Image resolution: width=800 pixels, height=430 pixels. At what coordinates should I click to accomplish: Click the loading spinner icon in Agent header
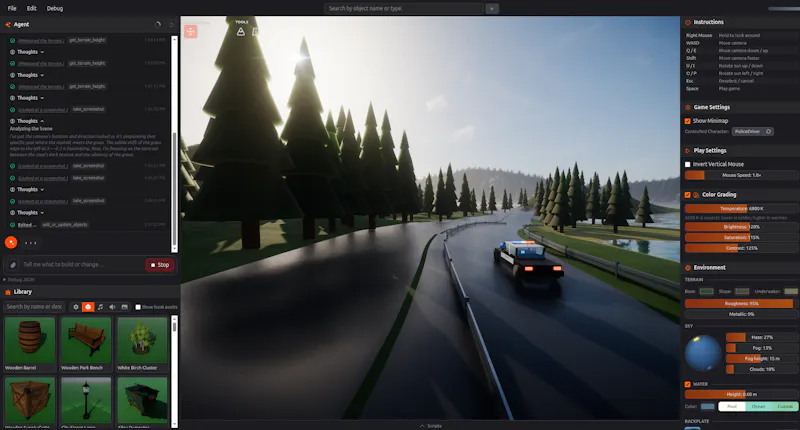[x=158, y=24]
